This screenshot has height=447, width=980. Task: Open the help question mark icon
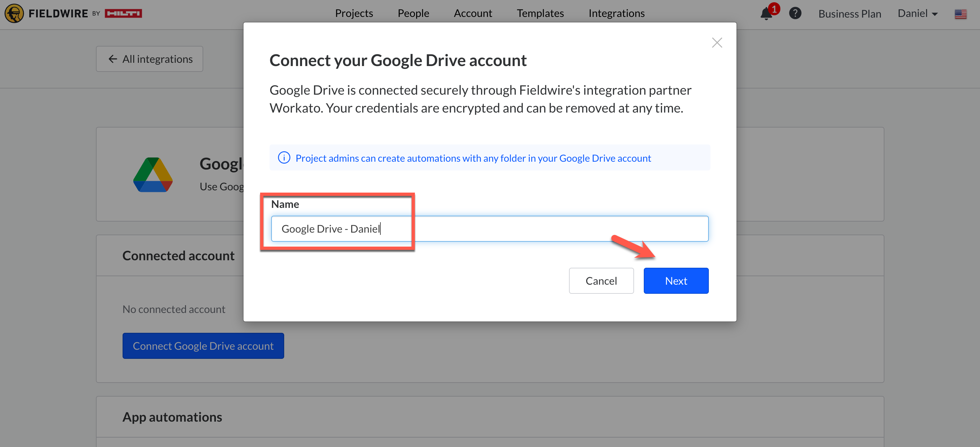[795, 13]
